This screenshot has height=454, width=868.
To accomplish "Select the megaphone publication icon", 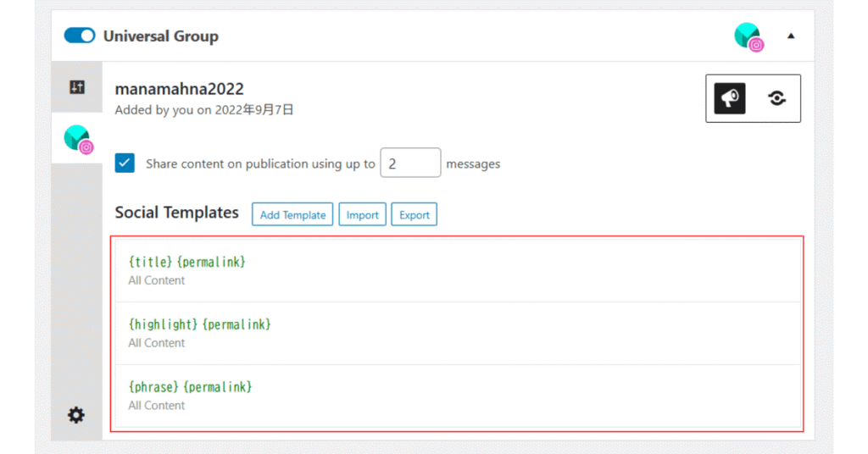I will click(x=730, y=98).
